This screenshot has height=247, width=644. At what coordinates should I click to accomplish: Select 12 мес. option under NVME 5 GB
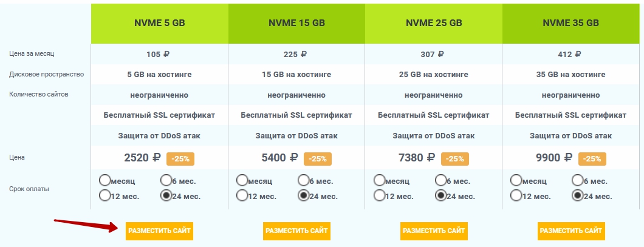pyautogui.click(x=105, y=195)
